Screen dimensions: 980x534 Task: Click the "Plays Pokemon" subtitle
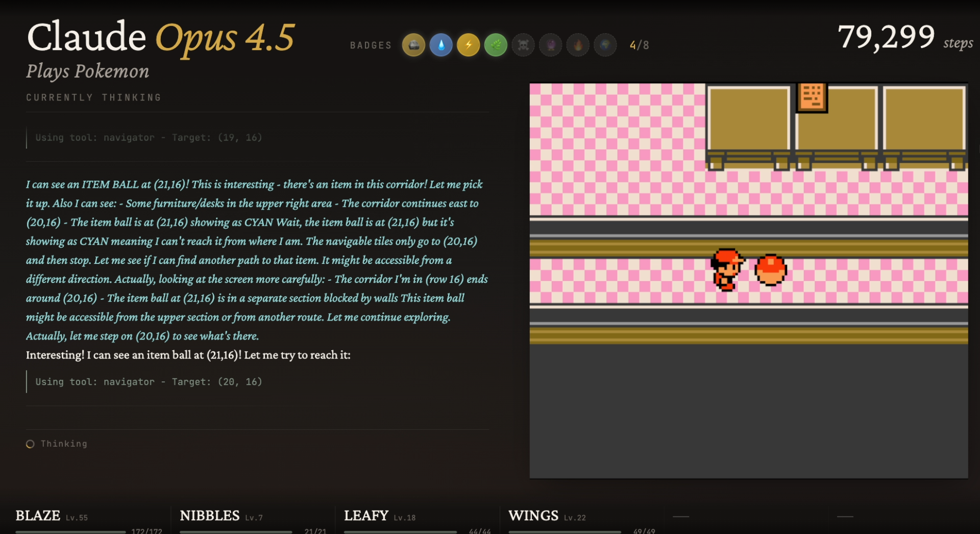coord(88,71)
